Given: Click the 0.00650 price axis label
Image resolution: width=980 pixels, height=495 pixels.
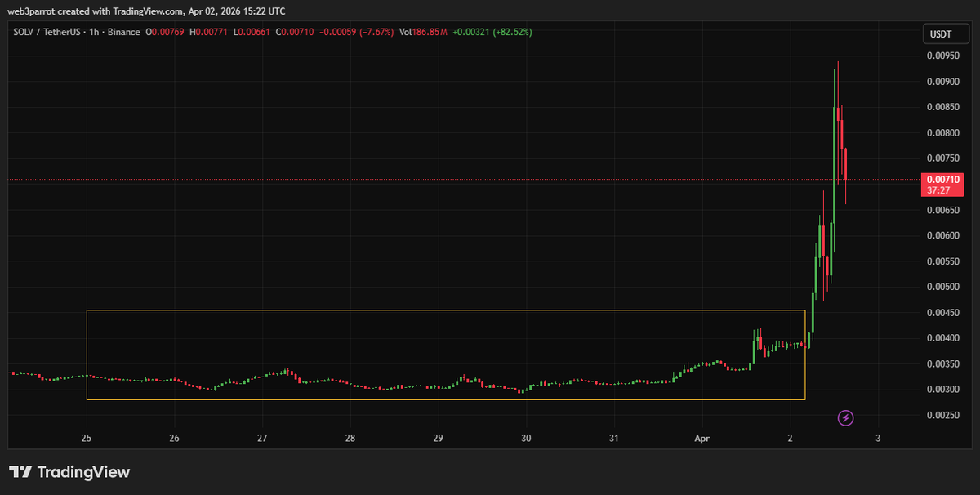Looking at the screenshot, I should (944, 210).
